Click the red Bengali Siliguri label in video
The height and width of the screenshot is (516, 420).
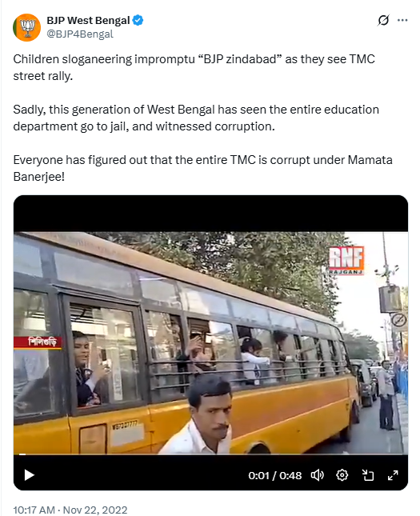coord(38,342)
